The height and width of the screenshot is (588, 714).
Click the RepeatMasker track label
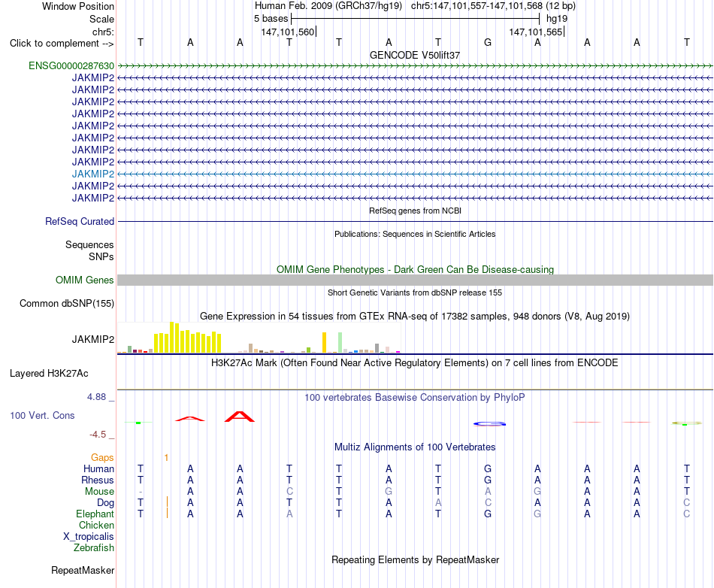(x=83, y=570)
